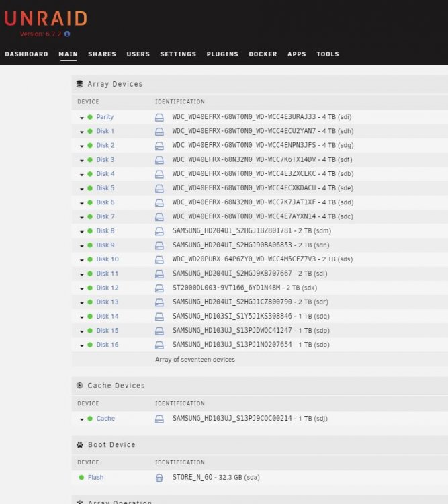Expand the Disk 12 dropdown arrow
This screenshot has width=448, height=504.
pyautogui.click(x=82, y=289)
